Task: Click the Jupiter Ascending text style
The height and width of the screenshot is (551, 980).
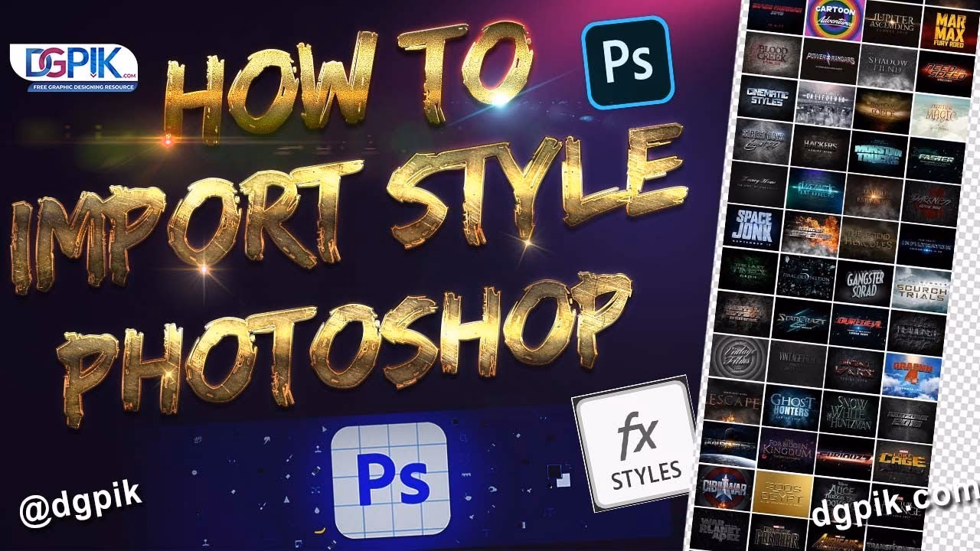Action: click(892, 21)
